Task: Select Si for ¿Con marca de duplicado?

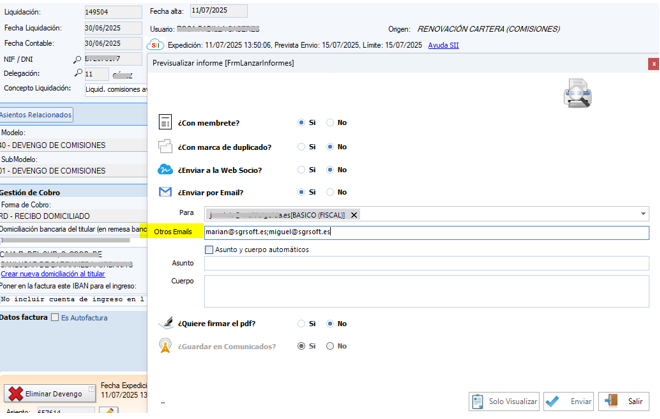Action: click(301, 147)
